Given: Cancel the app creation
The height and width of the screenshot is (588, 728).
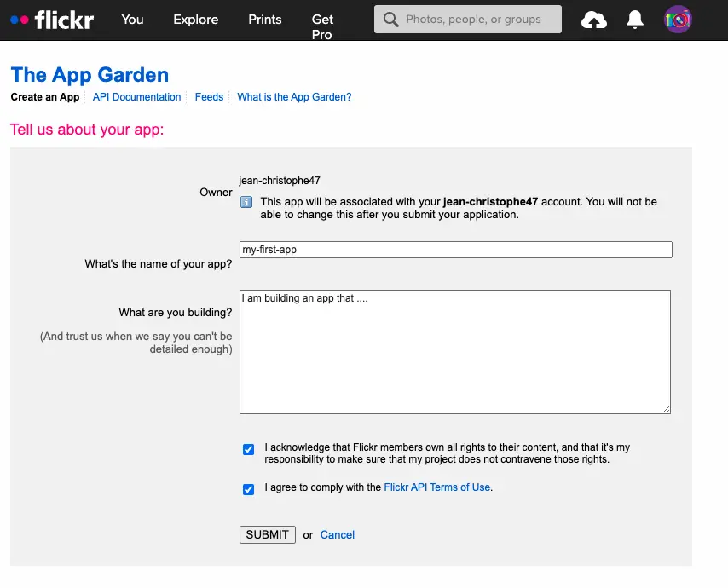Looking at the screenshot, I should click(338, 534).
